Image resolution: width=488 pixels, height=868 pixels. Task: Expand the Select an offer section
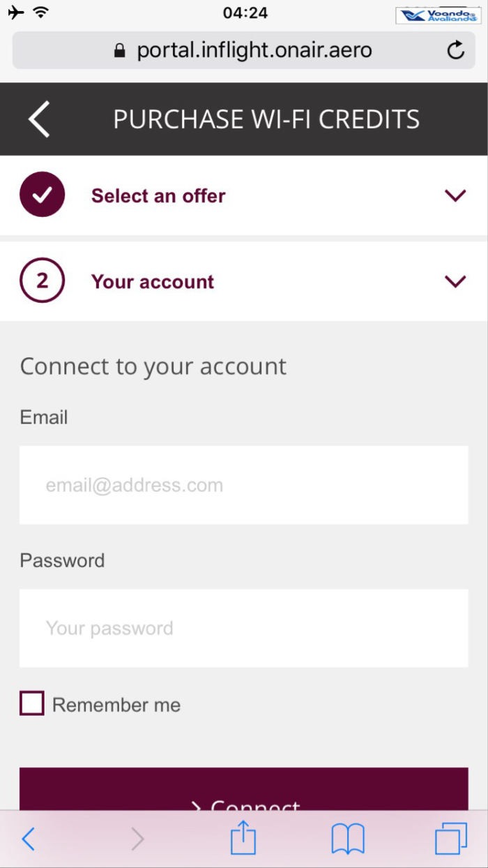pyautogui.click(x=455, y=196)
